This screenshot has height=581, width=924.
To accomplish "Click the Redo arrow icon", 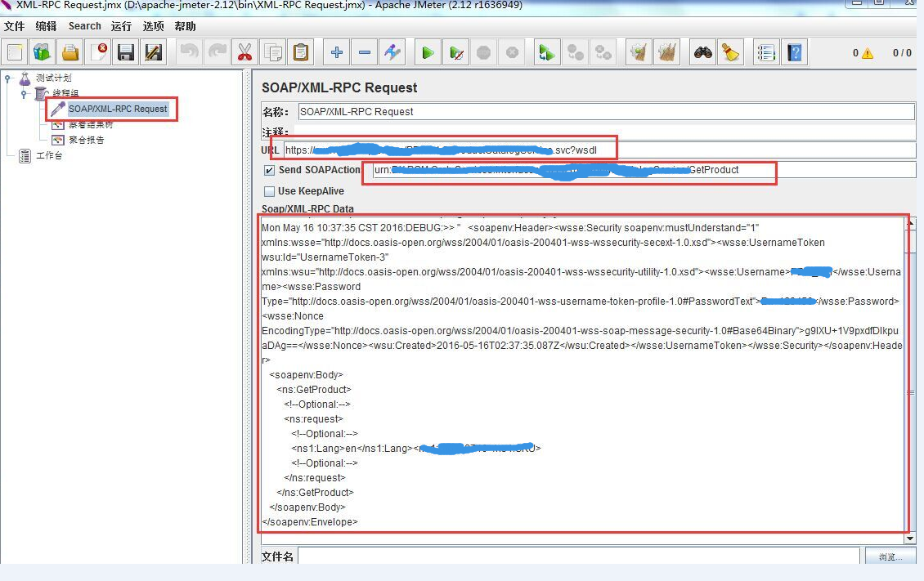I will tap(218, 53).
